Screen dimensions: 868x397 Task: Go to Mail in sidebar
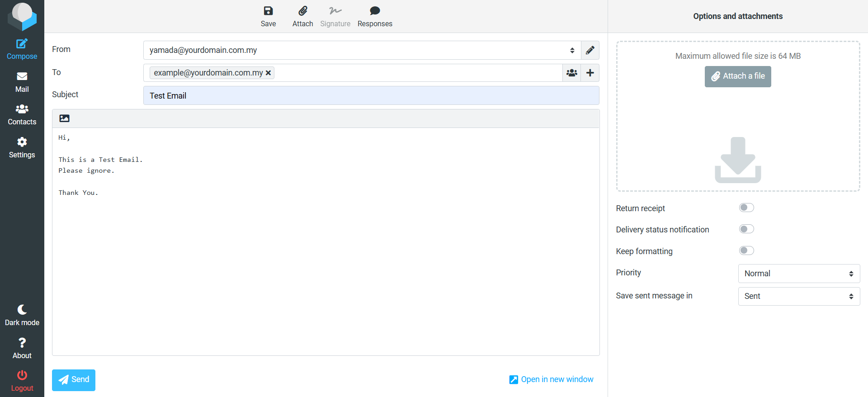tap(22, 82)
